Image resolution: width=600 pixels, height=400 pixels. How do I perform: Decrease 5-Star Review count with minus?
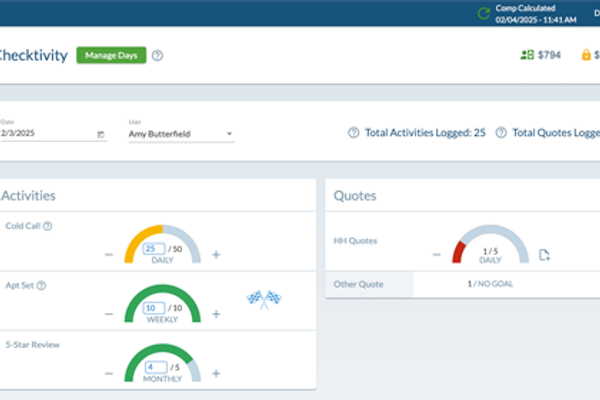pos(109,373)
